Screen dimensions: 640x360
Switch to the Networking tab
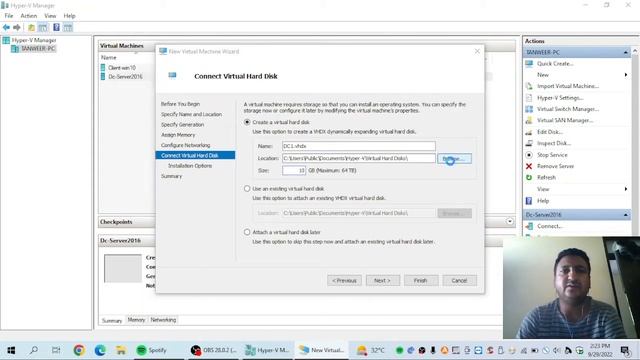(x=163, y=320)
